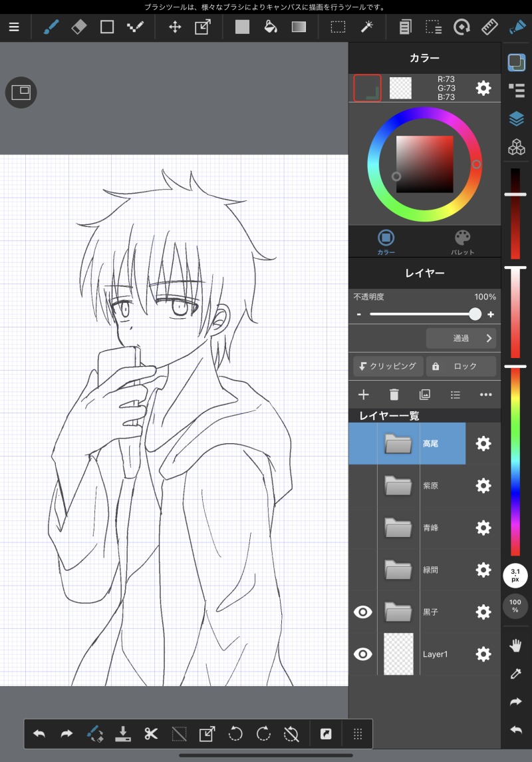Open the ruler snap tool
This screenshot has width=532, height=762.
click(489, 27)
